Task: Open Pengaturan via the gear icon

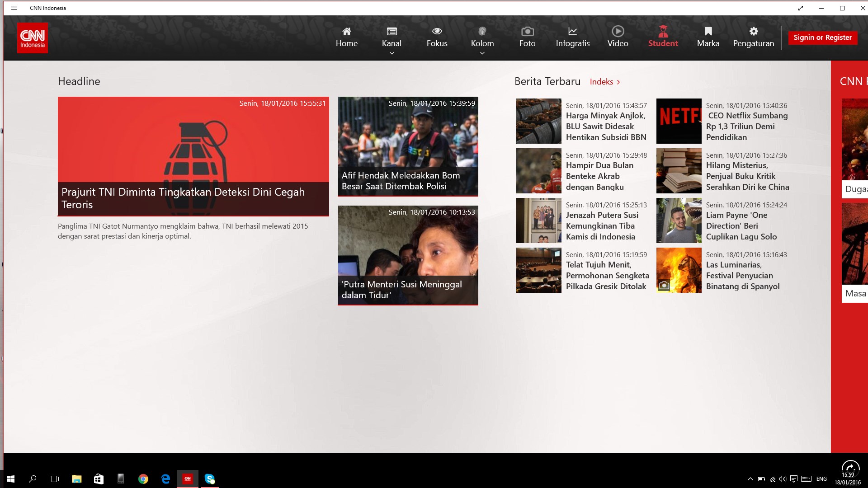Action: (x=753, y=31)
